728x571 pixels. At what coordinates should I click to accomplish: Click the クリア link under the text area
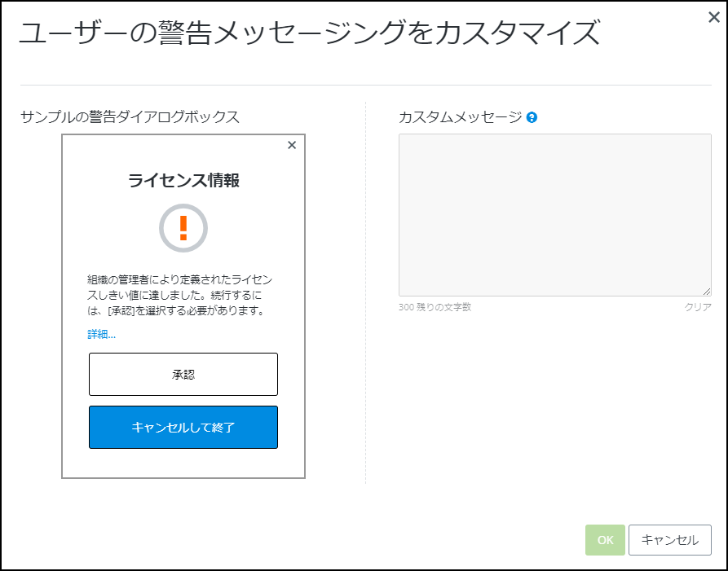697,307
